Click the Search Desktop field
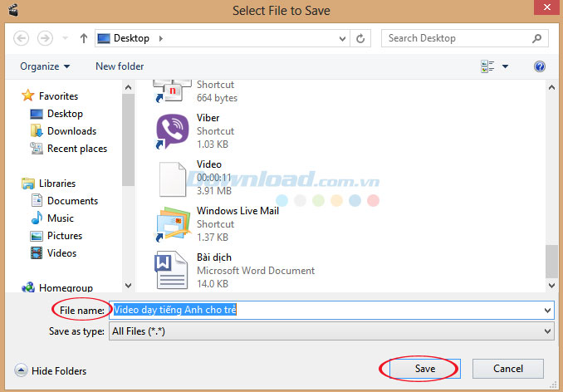 point(465,38)
